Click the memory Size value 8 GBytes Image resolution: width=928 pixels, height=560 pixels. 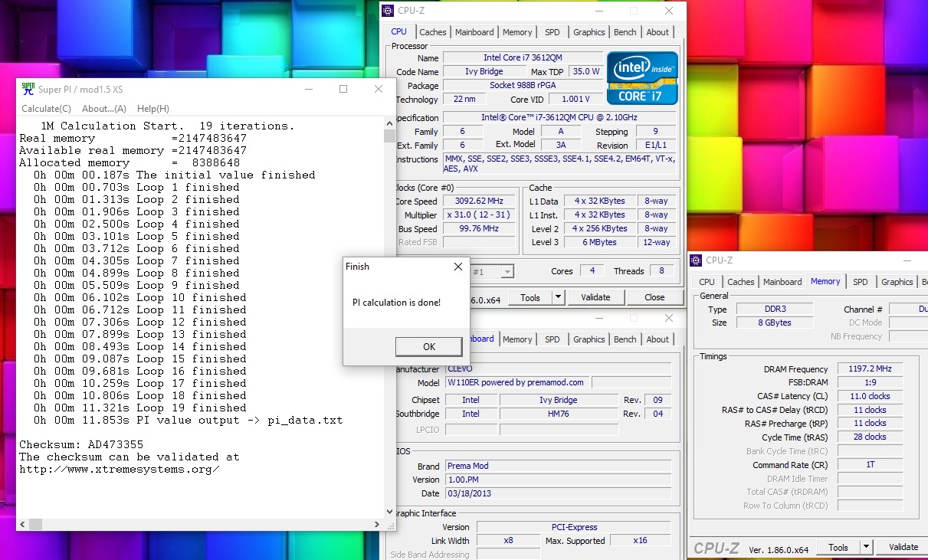pos(775,323)
